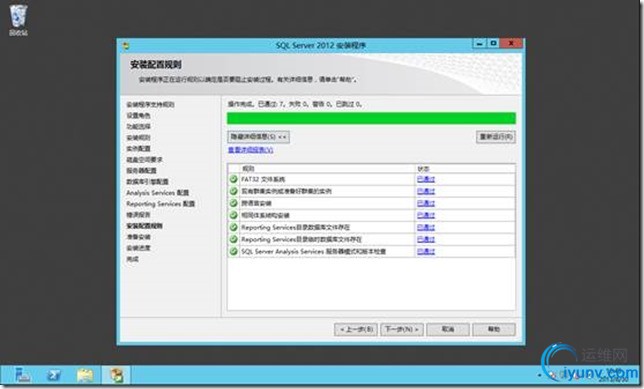The width and height of the screenshot is (644, 389).
Task: Select Analysis Services 配置 step in sidebar
Action: tap(158, 193)
